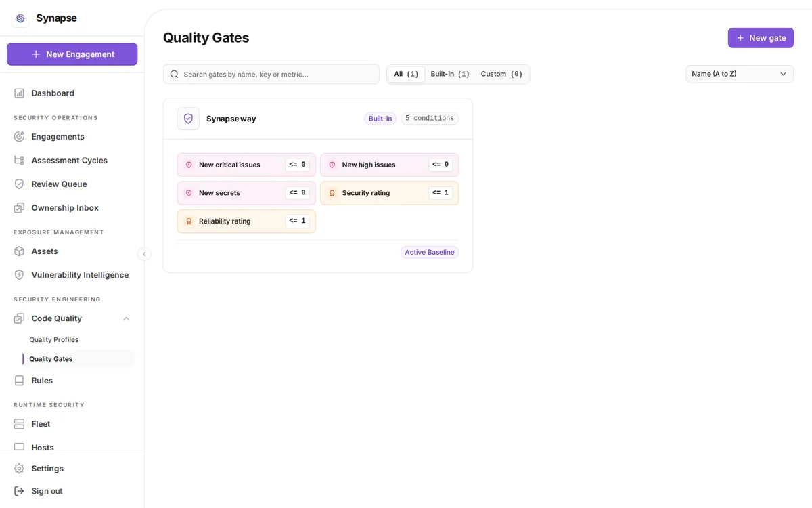The image size is (812, 508).
Task: Click the Engagements target icon
Action: (x=19, y=137)
